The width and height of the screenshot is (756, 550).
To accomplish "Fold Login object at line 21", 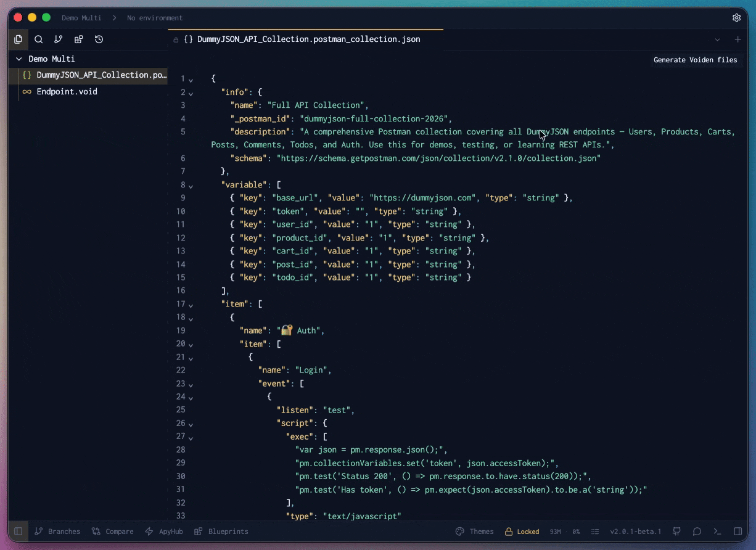I will coord(191,358).
